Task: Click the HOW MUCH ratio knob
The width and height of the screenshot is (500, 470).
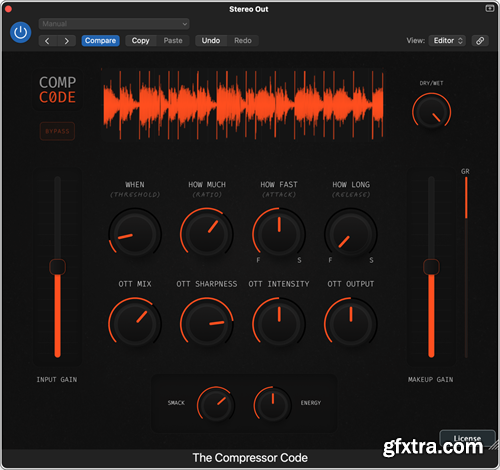Action: (x=207, y=234)
